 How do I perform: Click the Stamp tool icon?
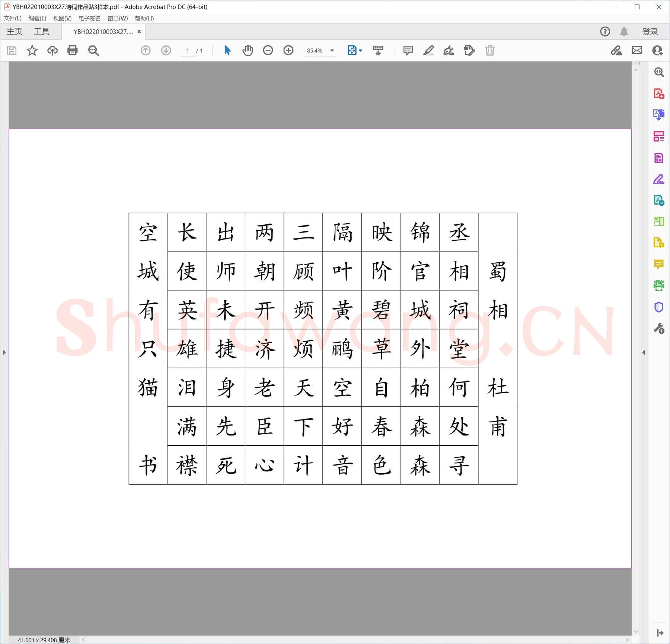pos(469,50)
